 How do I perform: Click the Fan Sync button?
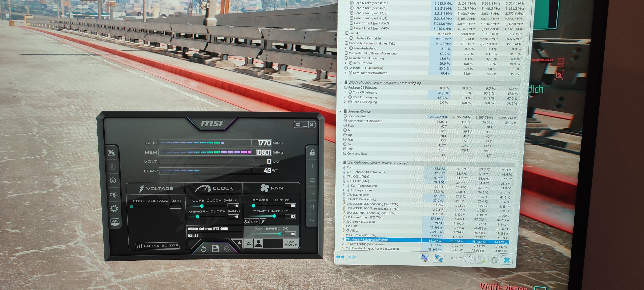291,244
